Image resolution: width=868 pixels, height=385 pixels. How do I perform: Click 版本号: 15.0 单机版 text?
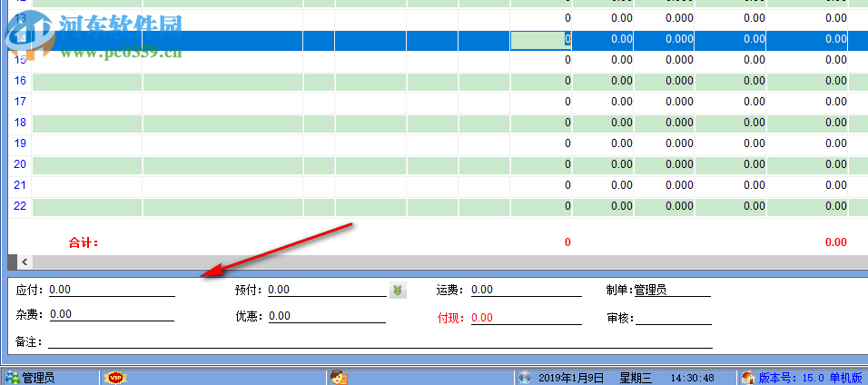813,378
